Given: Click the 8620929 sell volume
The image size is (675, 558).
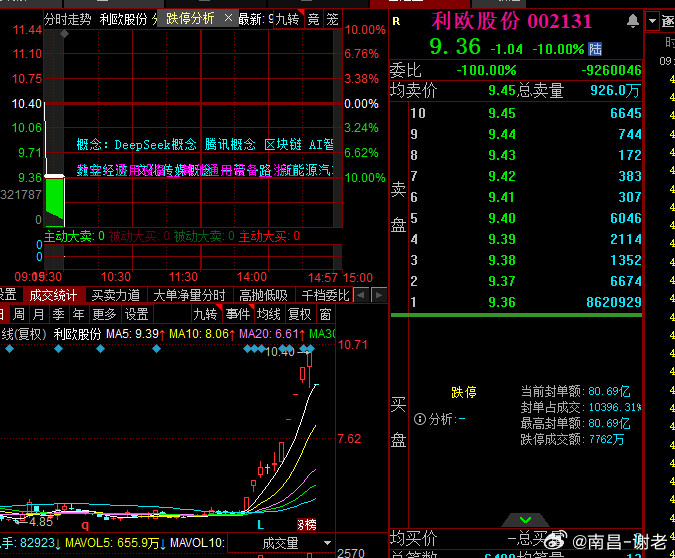Looking at the screenshot, I should click(613, 302).
